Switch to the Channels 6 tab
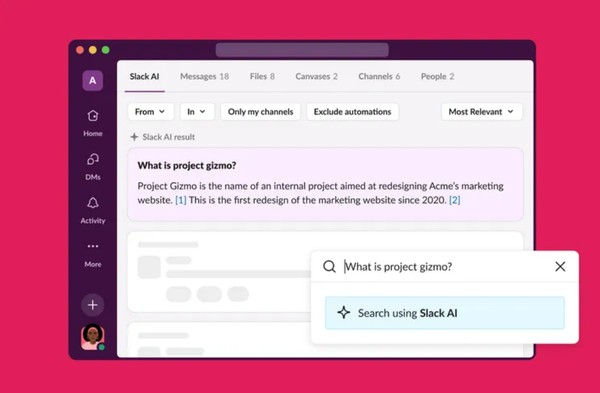Viewport: 600px width, 393px height. (x=379, y=77)
